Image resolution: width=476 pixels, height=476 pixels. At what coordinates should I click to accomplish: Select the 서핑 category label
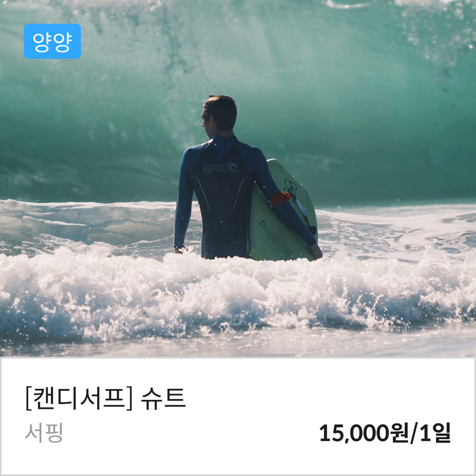(x=44, y=433)
